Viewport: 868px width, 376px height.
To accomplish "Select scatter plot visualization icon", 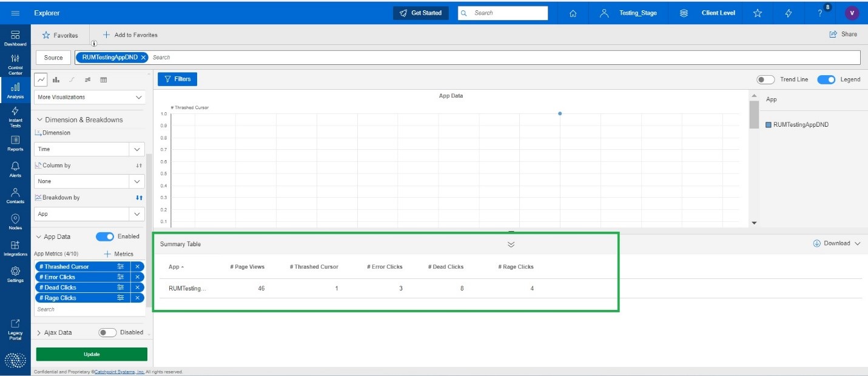I will point(88,79).
